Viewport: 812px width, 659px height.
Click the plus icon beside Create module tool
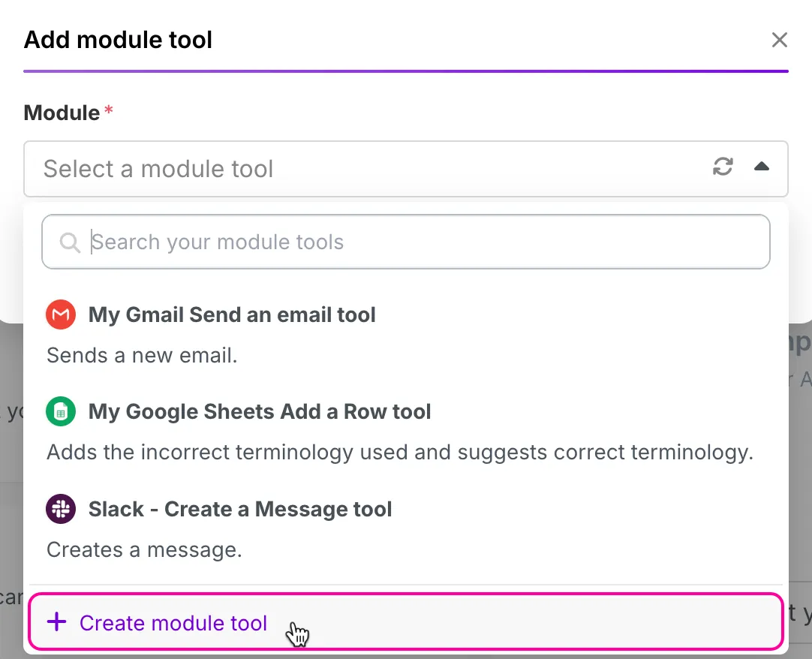(56, 621)
